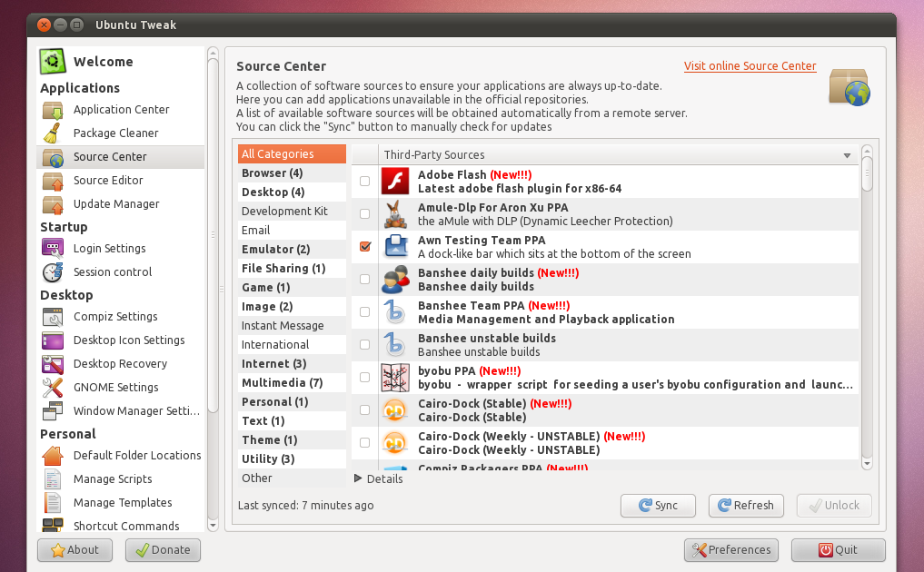Expand the Details section

(x=377, y=478)
